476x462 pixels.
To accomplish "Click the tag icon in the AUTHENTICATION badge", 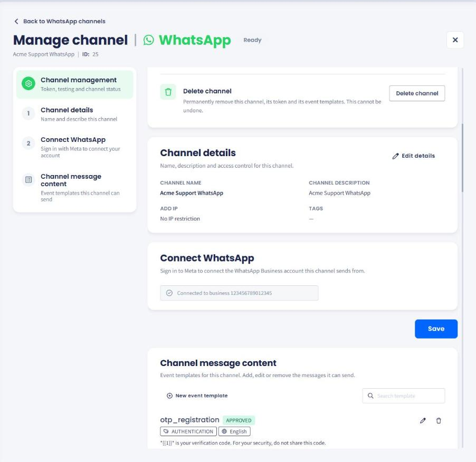I will click(x=166, y=431).
